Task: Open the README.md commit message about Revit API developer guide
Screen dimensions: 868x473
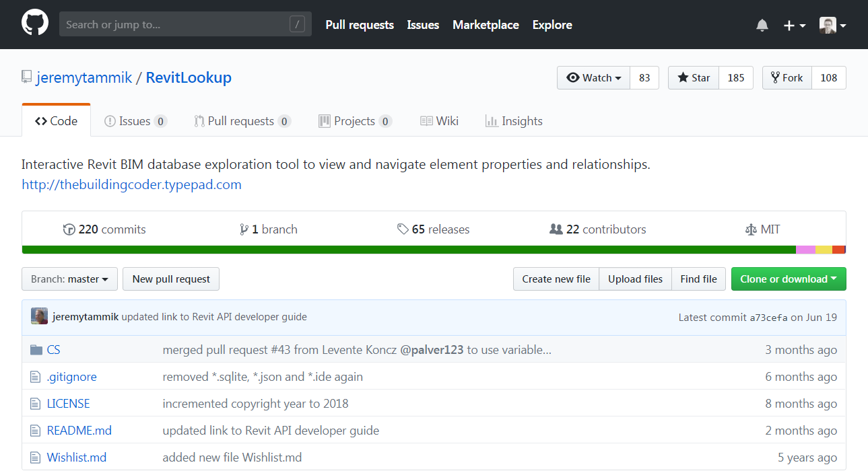Action: click(271, 431)
